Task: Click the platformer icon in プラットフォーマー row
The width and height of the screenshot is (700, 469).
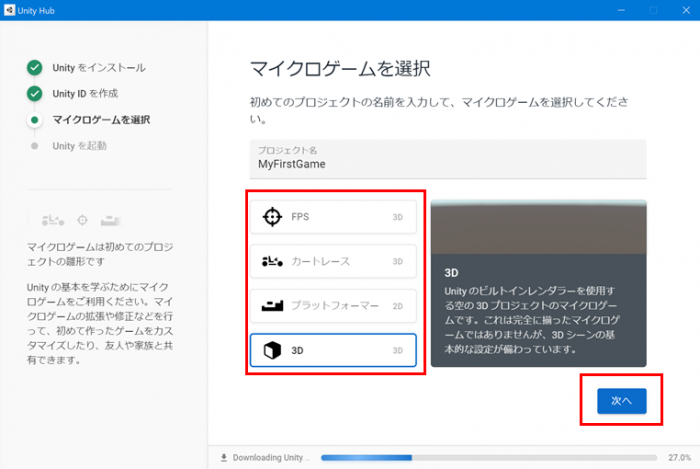Action: pyautogui.click(x=272, y=305)
